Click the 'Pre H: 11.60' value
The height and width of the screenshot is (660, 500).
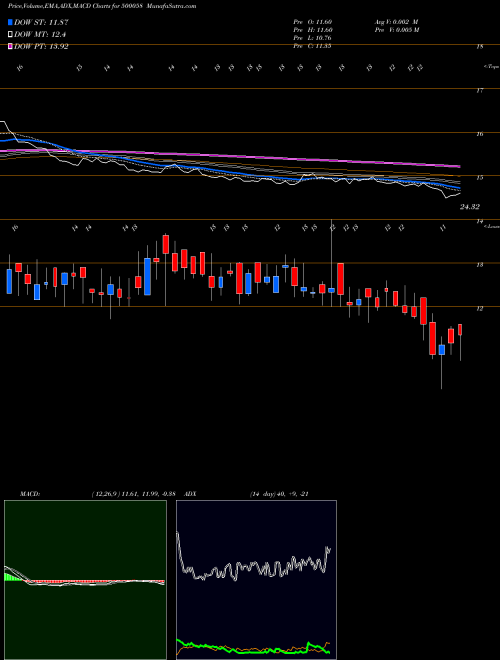[313, 30]
